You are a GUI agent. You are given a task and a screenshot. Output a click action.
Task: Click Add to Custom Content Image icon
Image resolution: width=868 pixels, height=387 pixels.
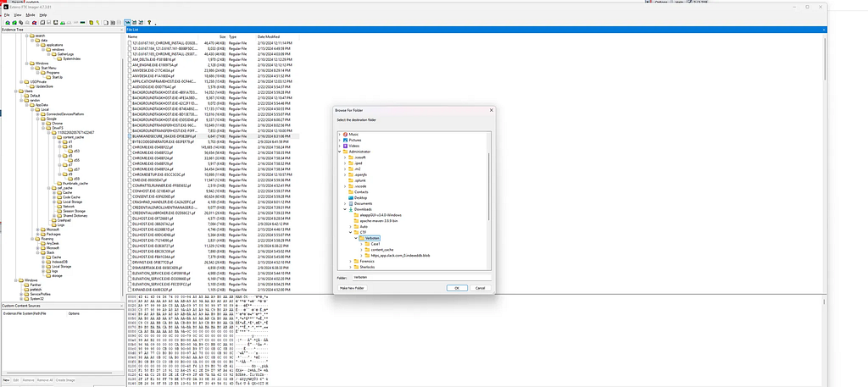(x=63, y=23)
